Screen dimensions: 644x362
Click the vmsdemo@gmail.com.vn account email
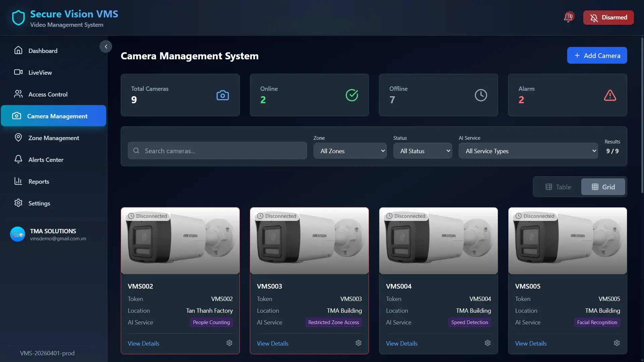(58, 239)
